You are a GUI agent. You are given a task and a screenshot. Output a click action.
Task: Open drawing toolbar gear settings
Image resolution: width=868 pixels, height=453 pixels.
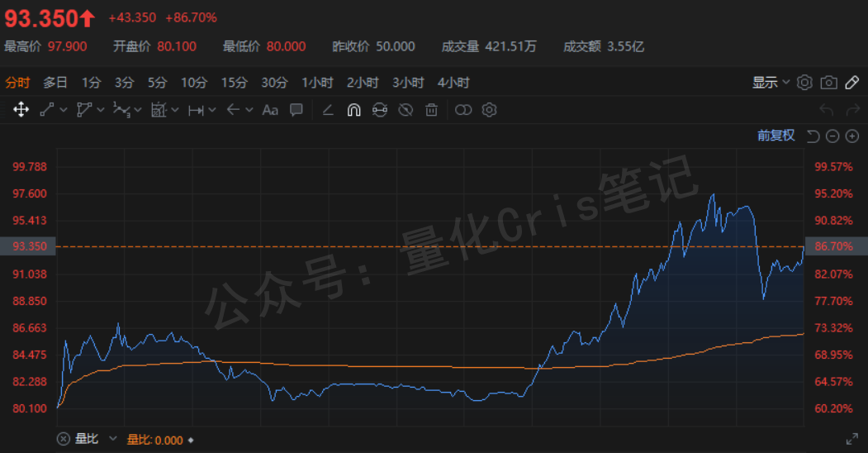pos(489,110)
